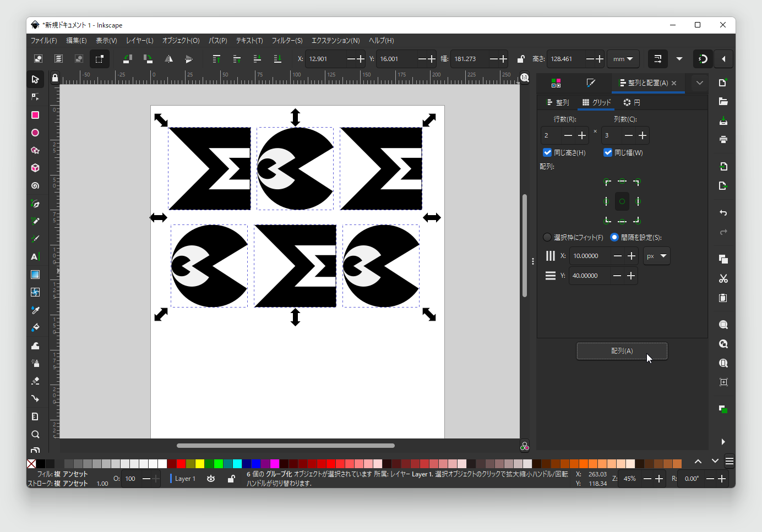Open a file with the folder icon

(x=723, y=101)
